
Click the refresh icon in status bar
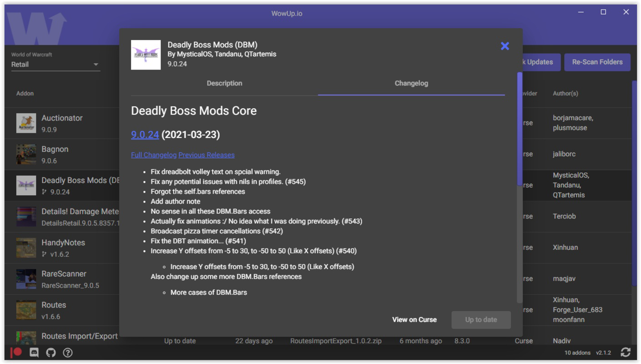(x=626, y=352)
